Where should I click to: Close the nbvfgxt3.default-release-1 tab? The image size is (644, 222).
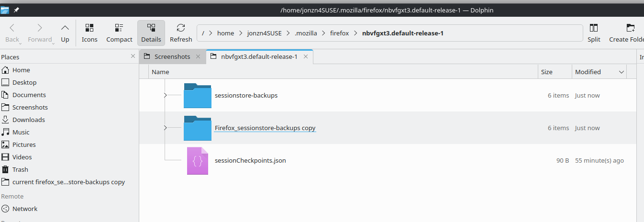(305, 56)
